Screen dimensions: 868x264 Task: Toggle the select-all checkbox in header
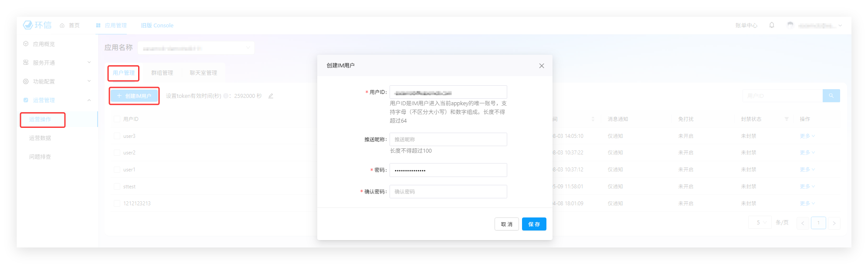coord(117,119)
